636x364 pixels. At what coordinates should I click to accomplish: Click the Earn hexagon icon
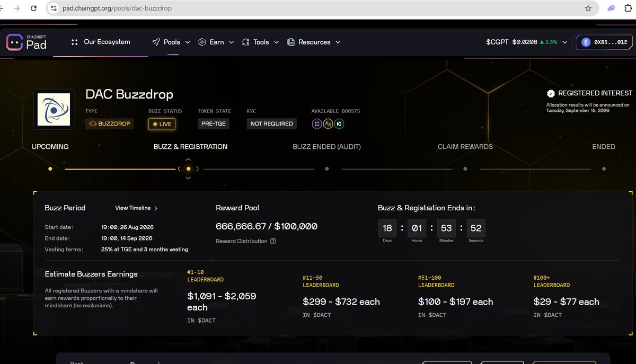pyautogui.click(x=202, y=42)
